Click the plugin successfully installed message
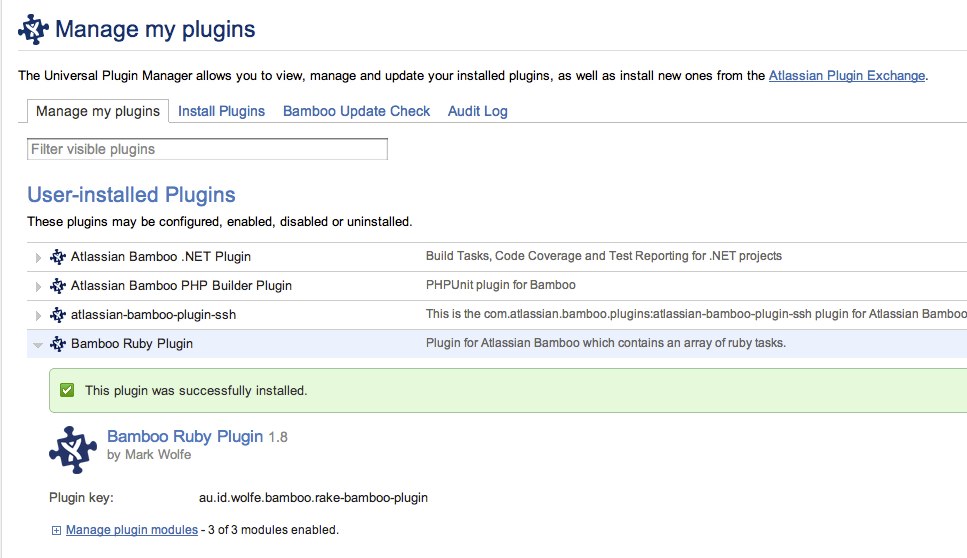 pos(196,390)
